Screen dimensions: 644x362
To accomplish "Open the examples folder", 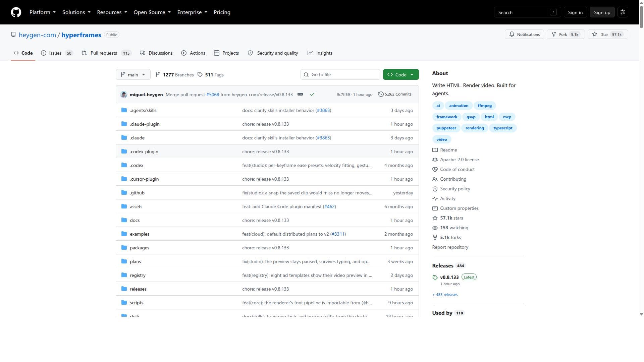I will (x=140, y=234).
